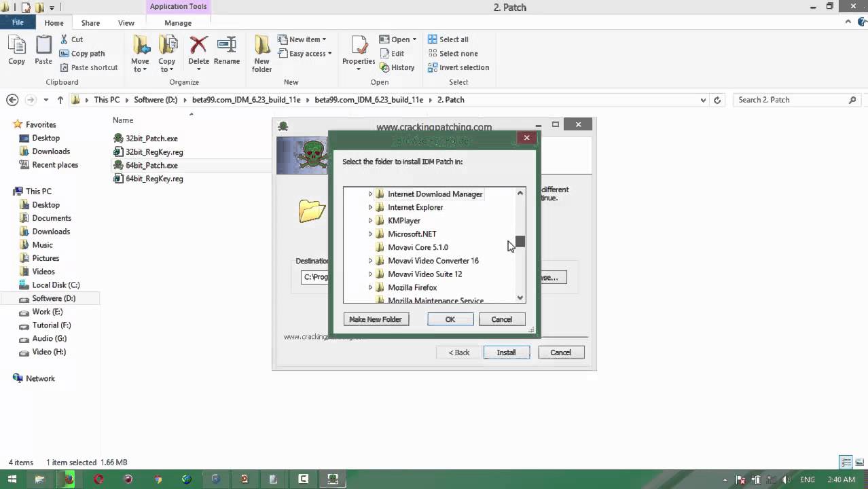Expand Internet Download Manager folder node

[x=370, y=194]
